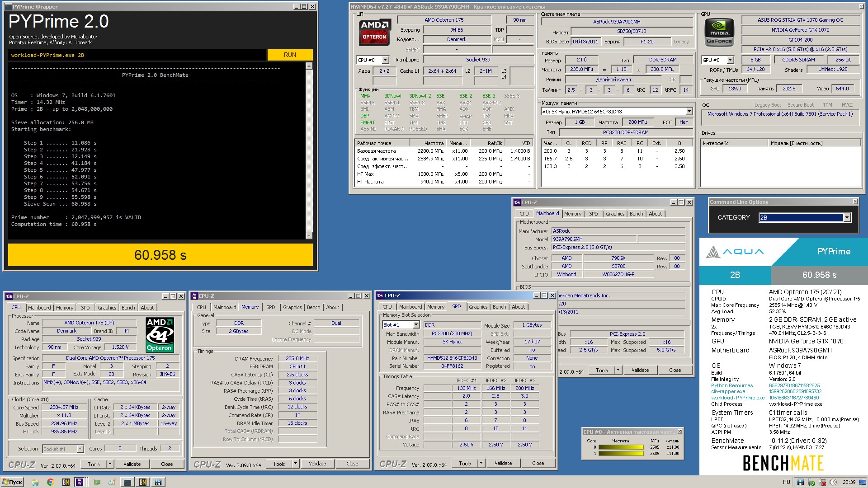This screenshot has height=488, width=868.
Task: Switch to Mainboard tab in CPU-Z CPU window
Action: (39, 308)
